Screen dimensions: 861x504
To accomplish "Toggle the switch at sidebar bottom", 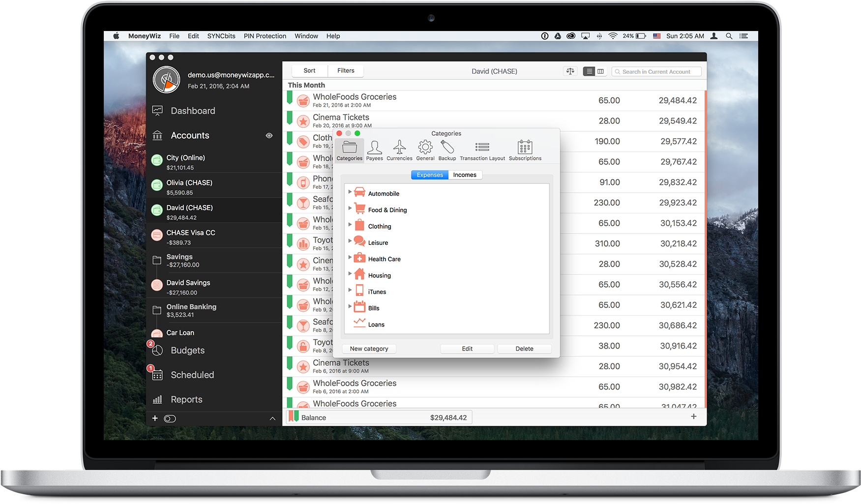I will click(x=170, y=418).
